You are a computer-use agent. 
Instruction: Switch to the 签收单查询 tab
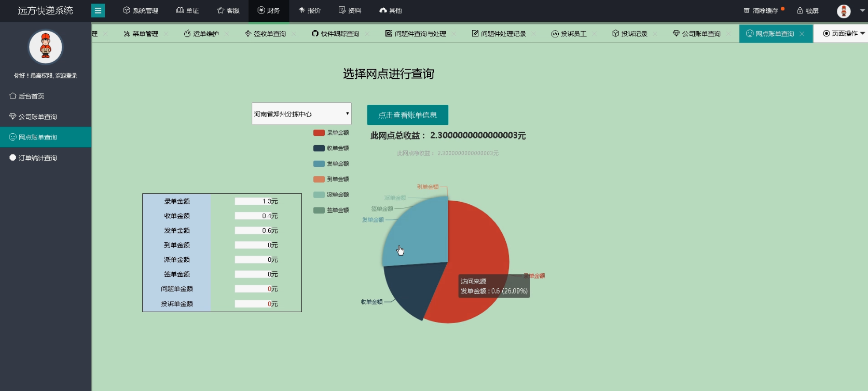(266, 34)
